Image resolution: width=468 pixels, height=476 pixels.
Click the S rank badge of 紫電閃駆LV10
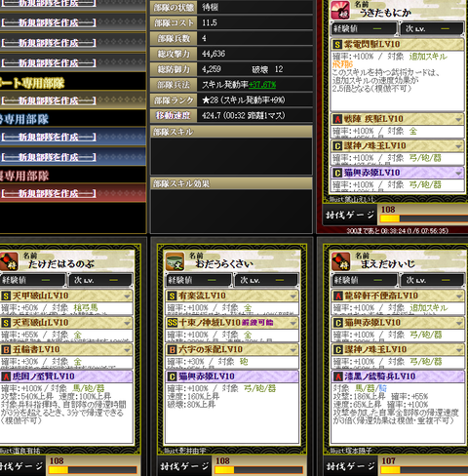click(x=337, y=45)
